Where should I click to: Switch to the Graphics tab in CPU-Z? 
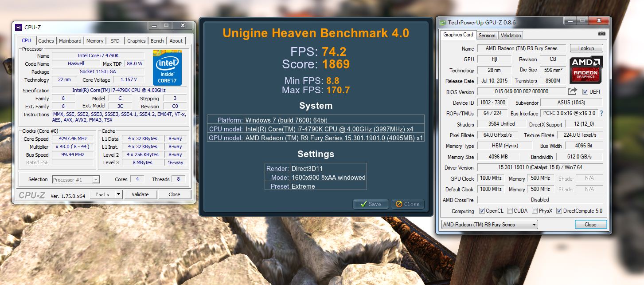pyautogui.click(x=137, y=41)
